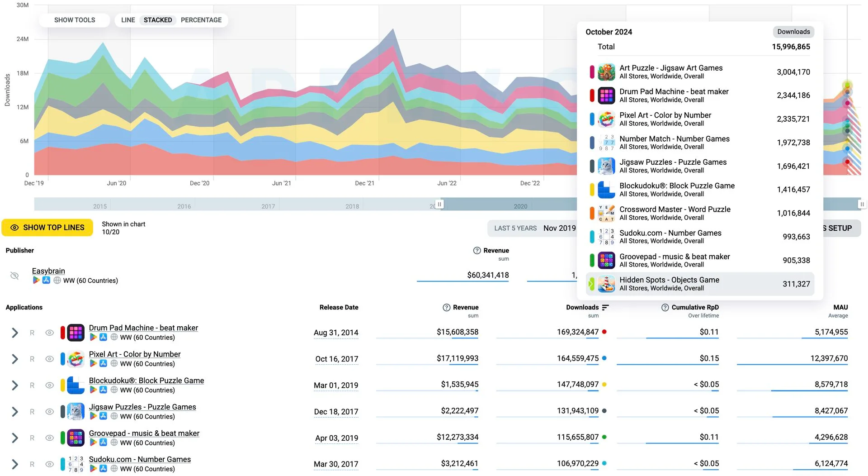
Task: Click Art Puzzle icon in October 2024 tooltip
Action: click(x=606, y=72)
